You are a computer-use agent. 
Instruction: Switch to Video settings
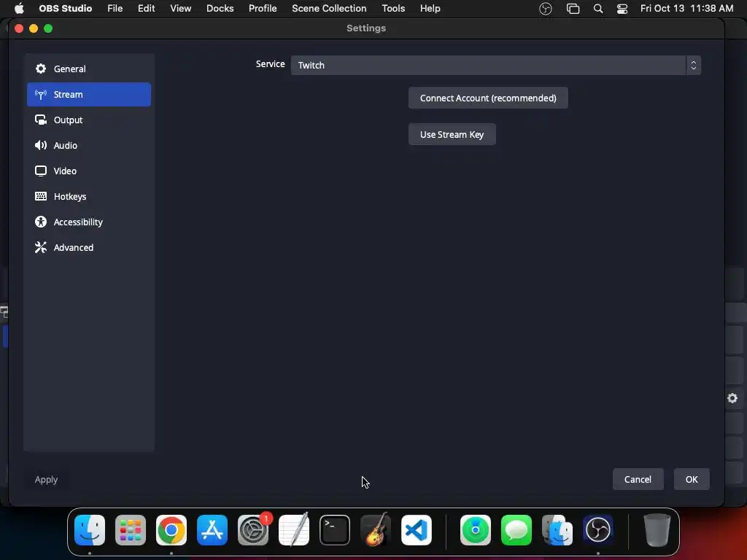tap(88, 171)
